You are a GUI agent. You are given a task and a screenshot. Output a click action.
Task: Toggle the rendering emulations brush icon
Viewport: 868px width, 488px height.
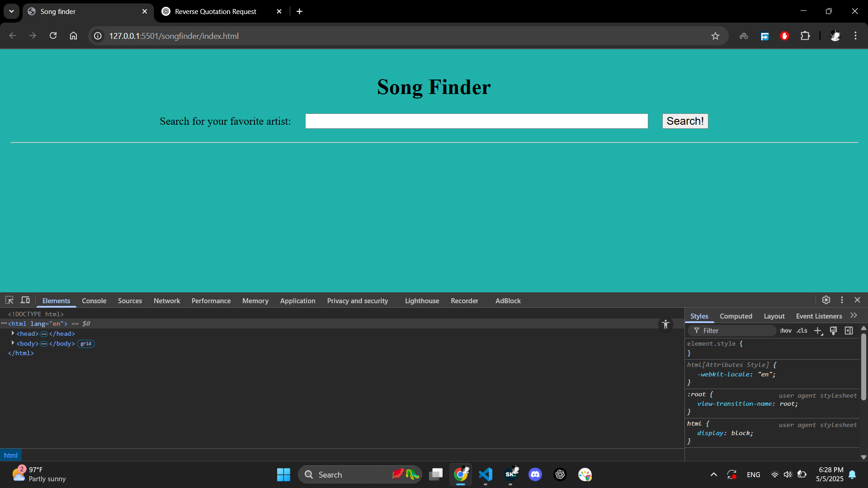(833, 331)
